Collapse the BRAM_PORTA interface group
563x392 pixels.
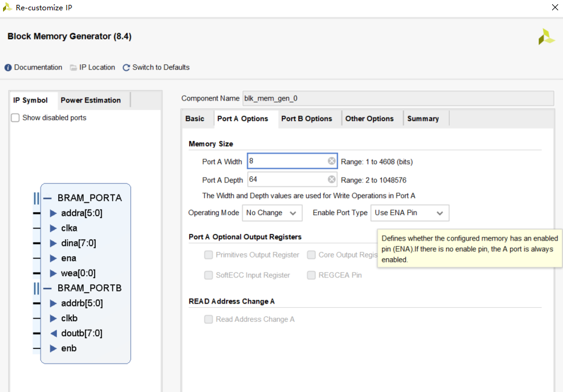tap(47, 198)
